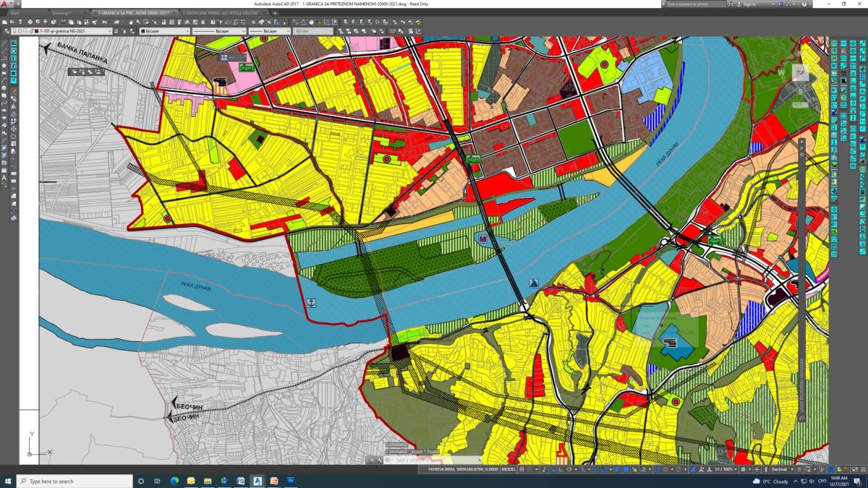Switch to the Drawing1 file tab
This screenshot has height=488, width=868.
pos(61,13)
